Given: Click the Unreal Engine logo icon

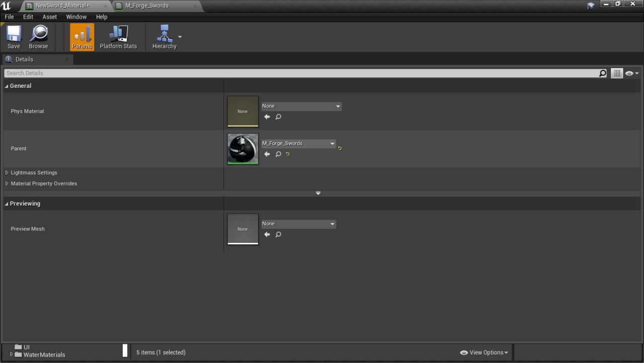Looking at the screenshot, I should pyautogui.click(x=7, y=6).
